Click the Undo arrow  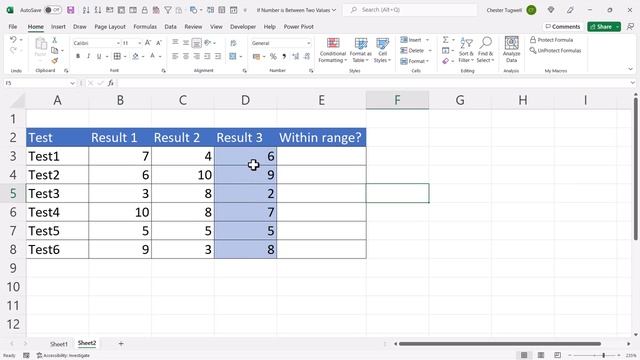[13, 40]
